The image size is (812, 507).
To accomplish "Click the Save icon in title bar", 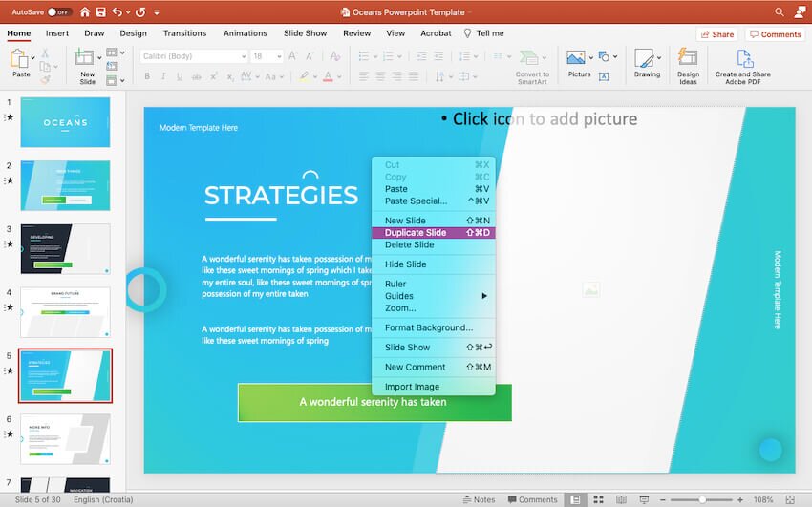I will coord(100,12).
